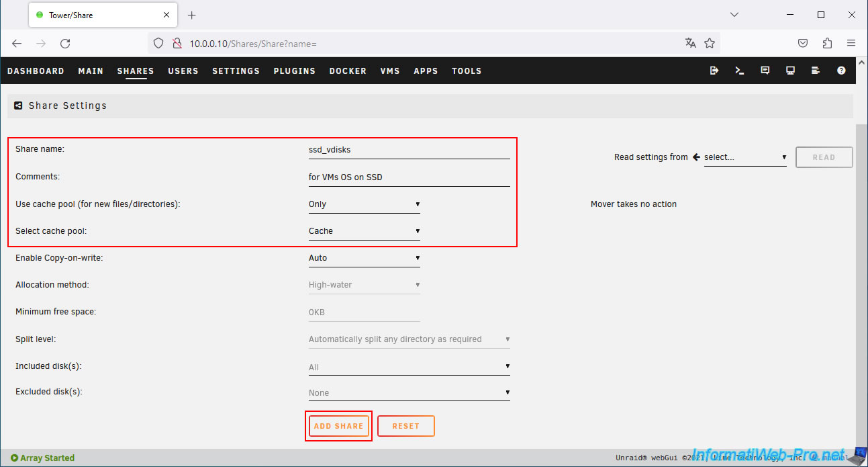Click the Share Settings section icon
868x467 pixels.
pos(19,105)
